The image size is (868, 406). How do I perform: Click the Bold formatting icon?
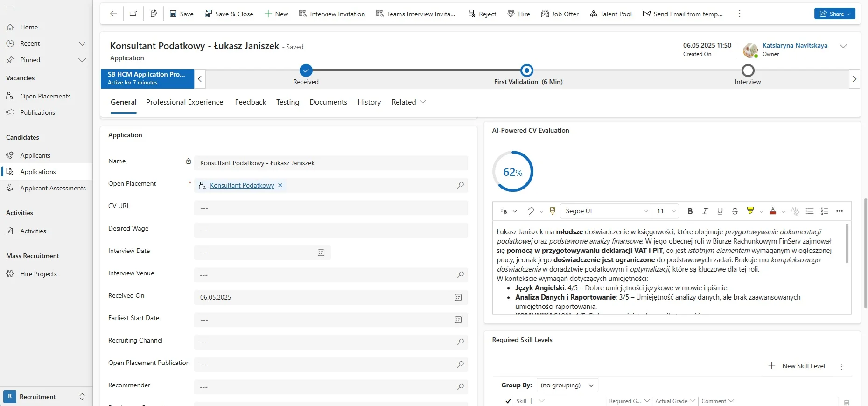(x=690, y=211)
